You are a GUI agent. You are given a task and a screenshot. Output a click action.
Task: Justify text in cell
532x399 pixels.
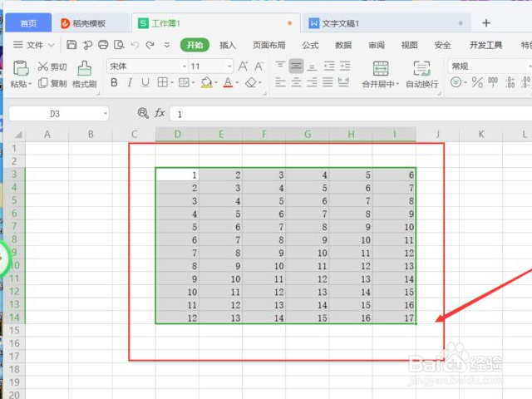(328, 82)
